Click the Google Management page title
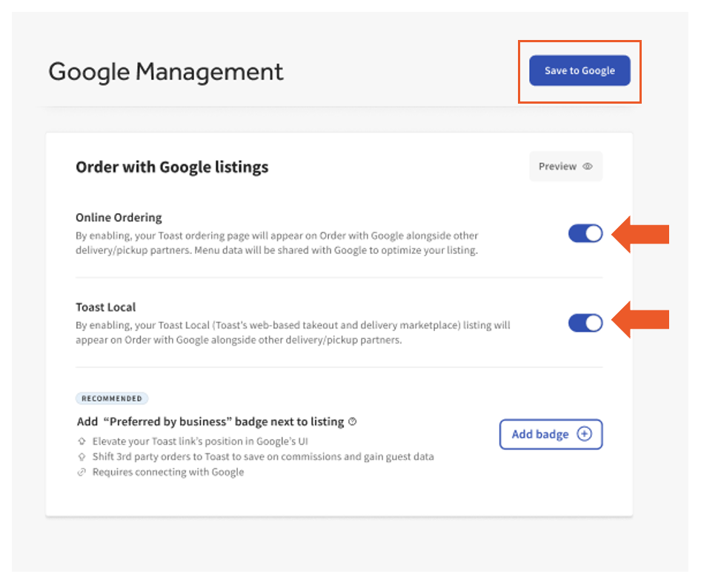701x588 pixels. 166,72
